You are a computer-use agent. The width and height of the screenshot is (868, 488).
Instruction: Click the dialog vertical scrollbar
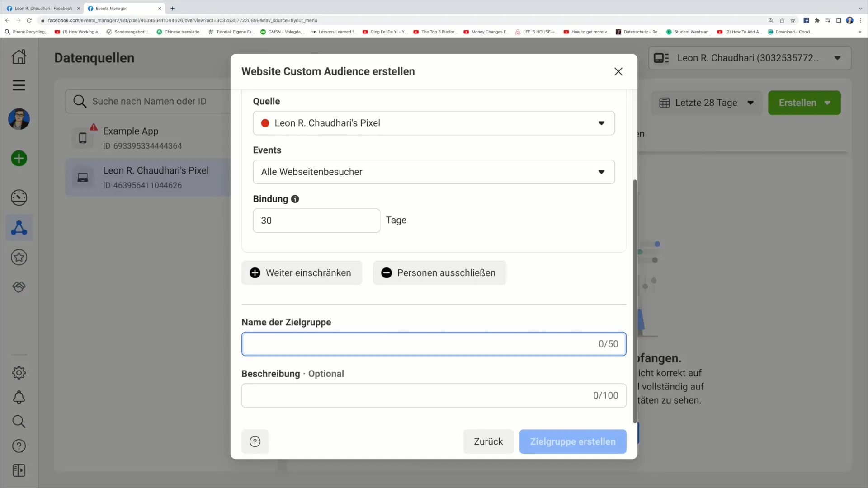(634, 301)
